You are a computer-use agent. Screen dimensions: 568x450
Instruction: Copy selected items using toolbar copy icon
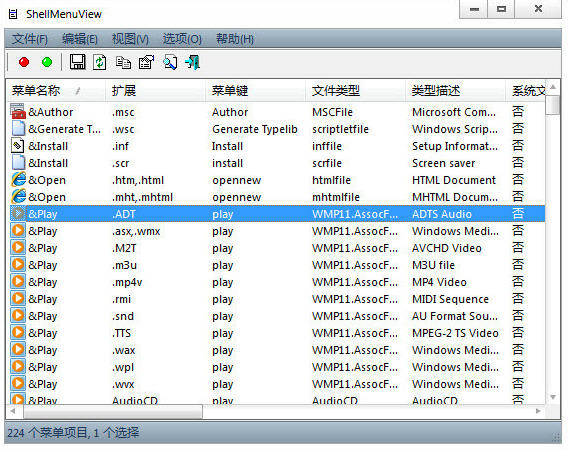[123, 62]
